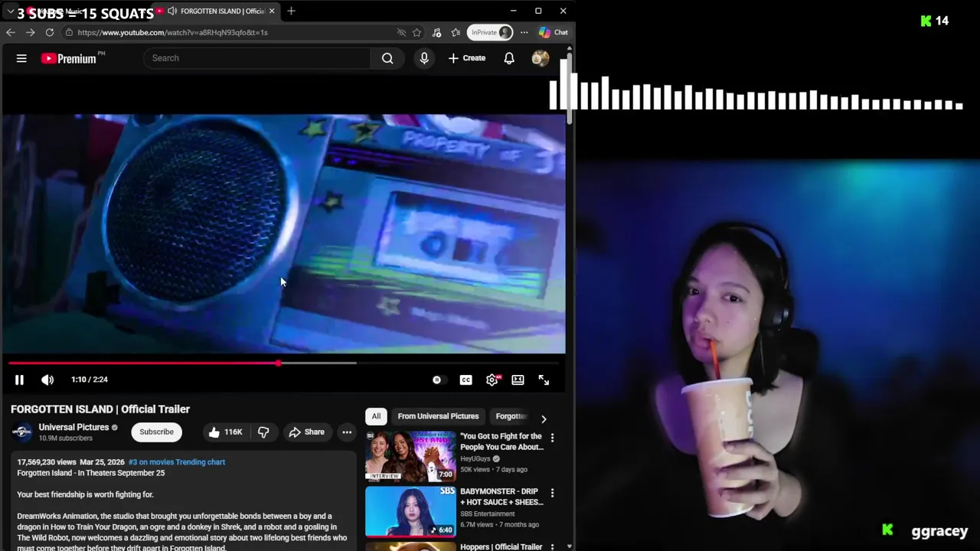Select the partially shown Forgotten chip
Viewport: 980px width, 551px height.
click(x=511, y=416)
